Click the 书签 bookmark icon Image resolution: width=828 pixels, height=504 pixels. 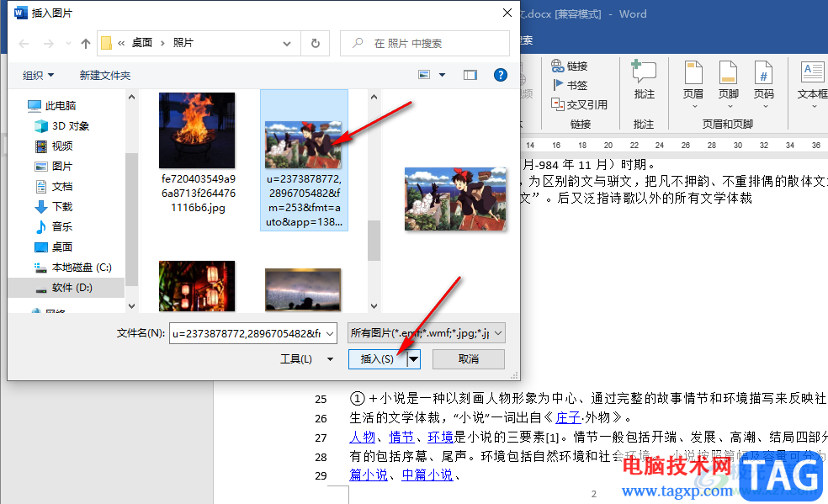558,84
